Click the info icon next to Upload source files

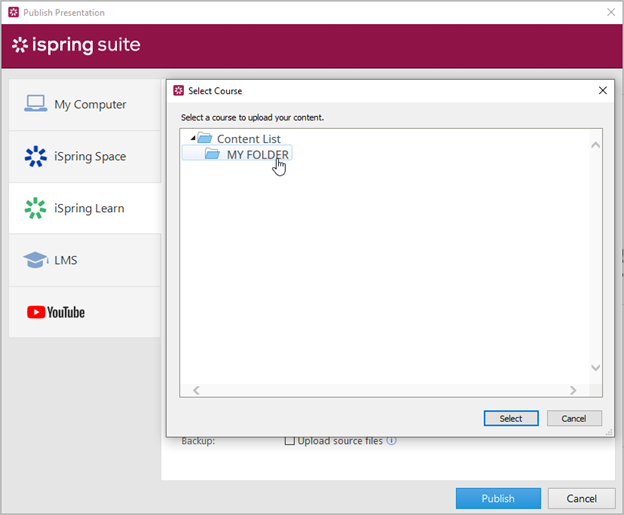[x=392, y=440]
